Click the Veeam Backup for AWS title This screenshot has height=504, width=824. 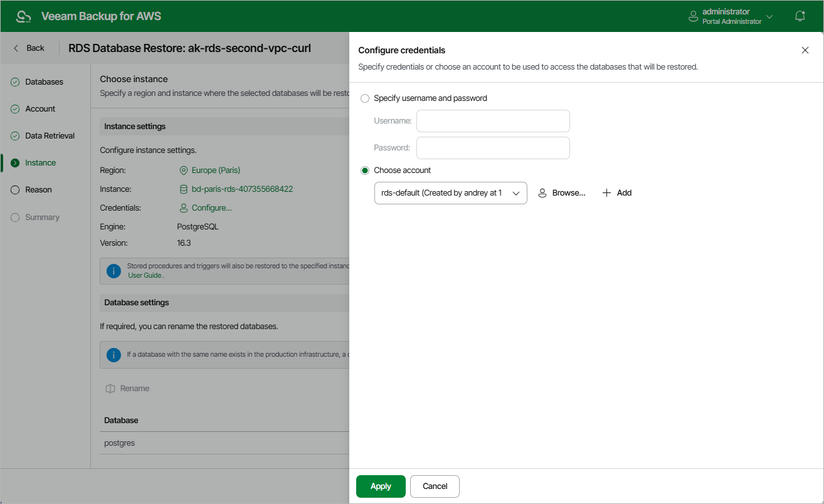(101, 16)
